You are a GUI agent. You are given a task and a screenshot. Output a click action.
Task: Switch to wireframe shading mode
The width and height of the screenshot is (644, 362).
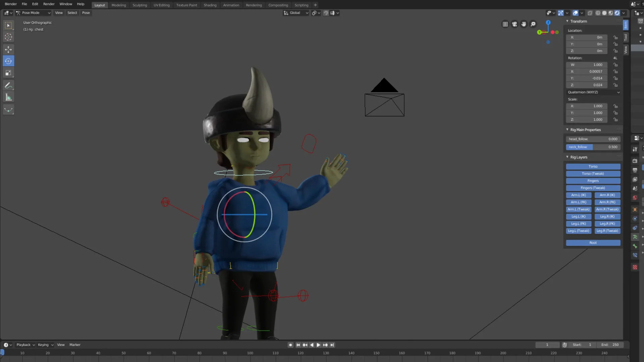tap(598, 13)
